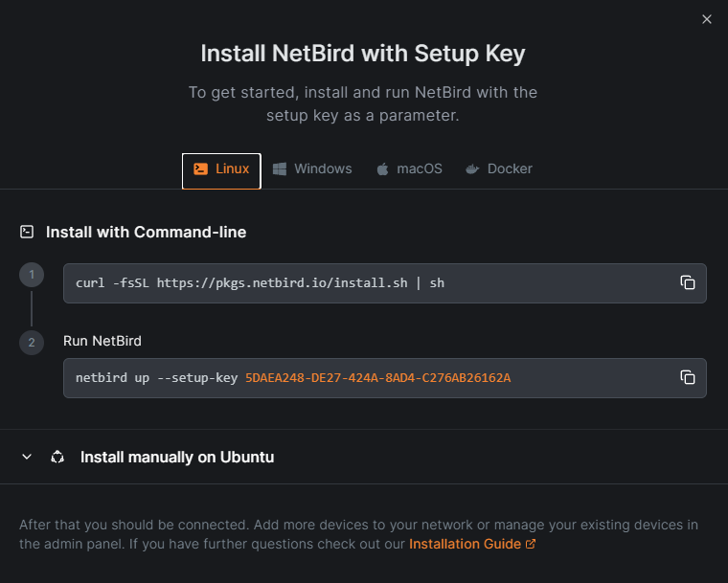Image resolution: width=728 pixels, height=583 pixels.
Task: Copy the curl install command
Action: click(687, 282)
